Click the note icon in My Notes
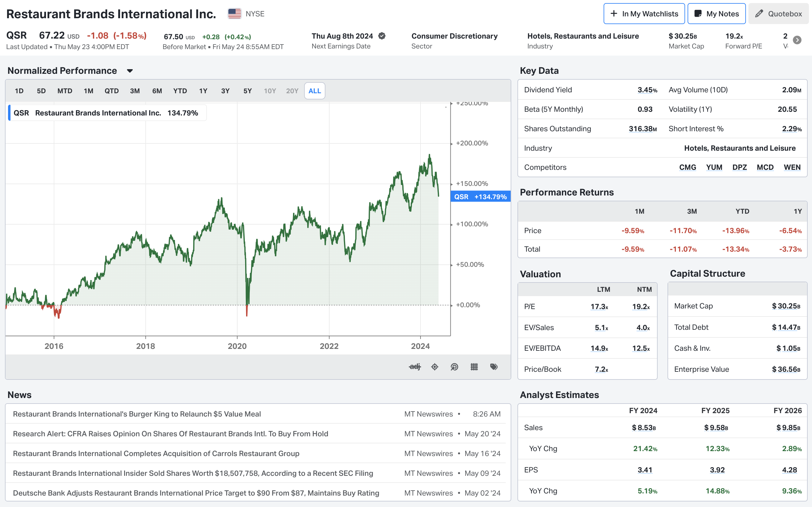The height and width of the screenshot is (507, 812). coord(698,14)
